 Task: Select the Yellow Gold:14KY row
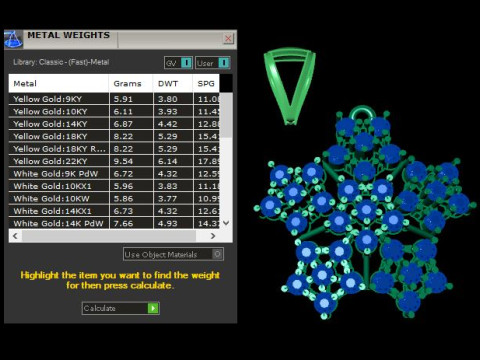(114, 124)
